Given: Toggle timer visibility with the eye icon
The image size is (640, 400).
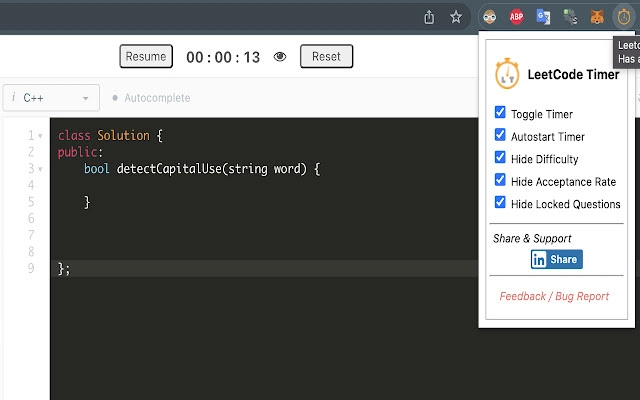Looking at the screenshot, I should 280,57.
